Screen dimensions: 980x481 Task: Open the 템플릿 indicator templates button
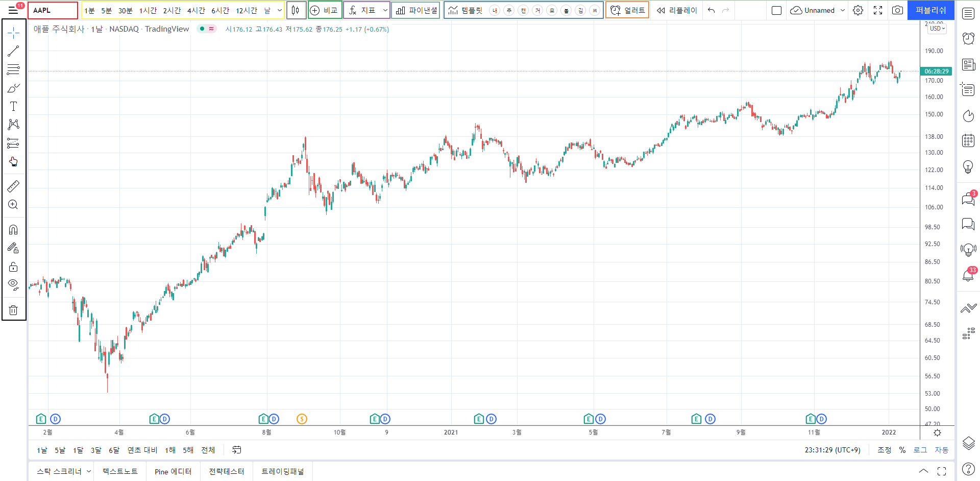[x=465, y=10]
